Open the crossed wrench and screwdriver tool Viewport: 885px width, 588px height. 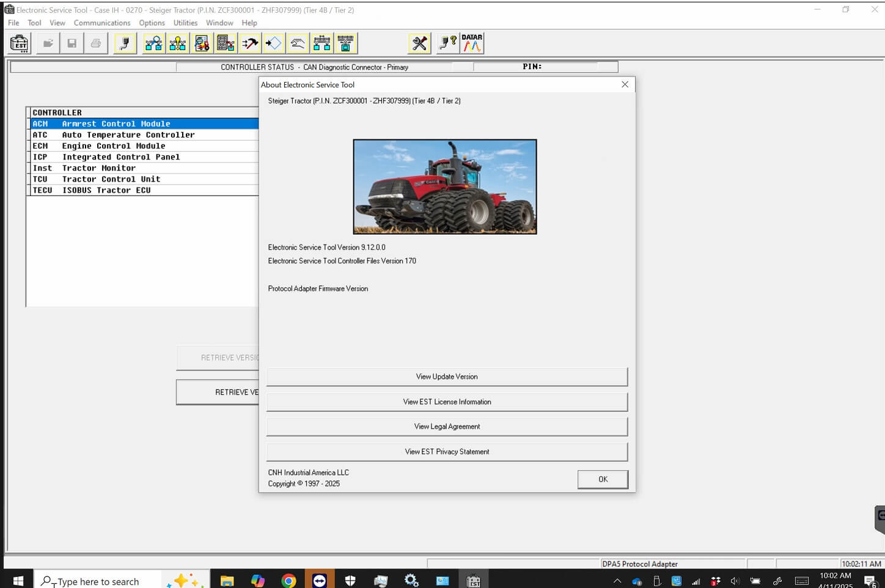[x=420, y=43]
